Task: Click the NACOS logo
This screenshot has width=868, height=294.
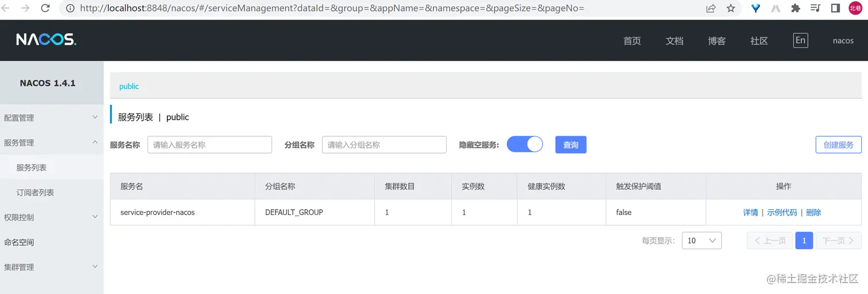Action: click(46, 40)
